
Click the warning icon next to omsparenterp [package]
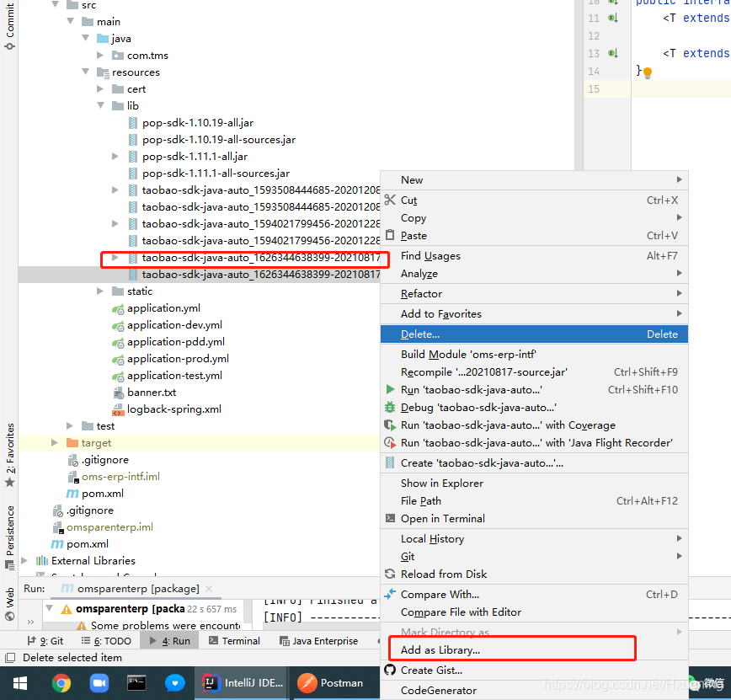(67, 609)
